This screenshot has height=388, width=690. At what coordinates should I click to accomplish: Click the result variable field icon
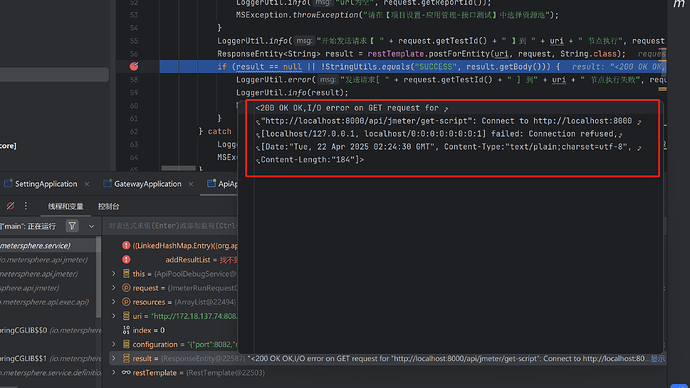point(126,358)
